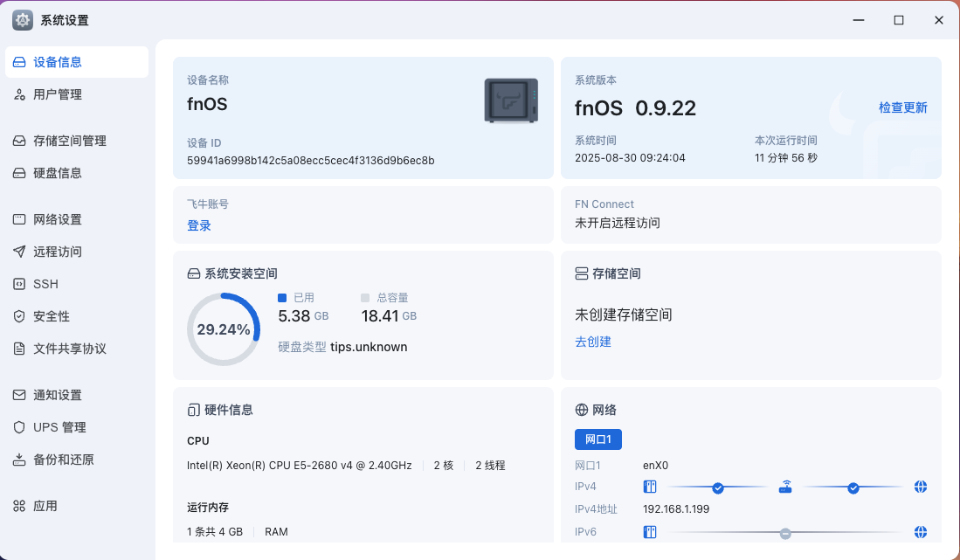Click the 用户管理 sidebar icon
The image size is (960, 560).
[x=19, y=95]
